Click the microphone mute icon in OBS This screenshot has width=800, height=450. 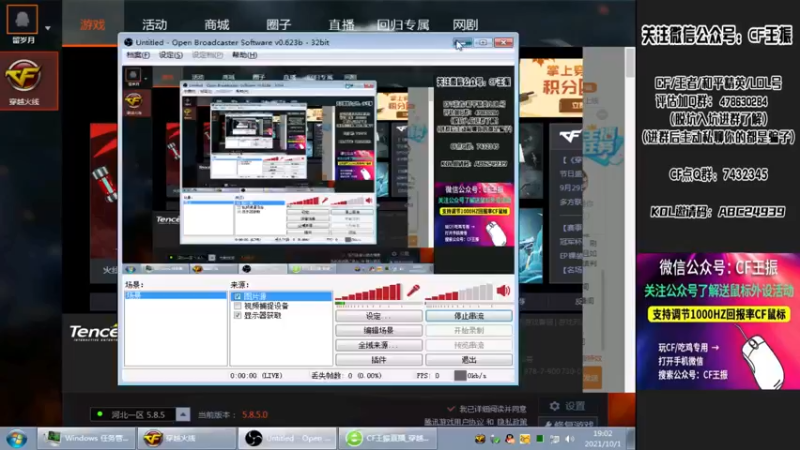(413, 291)
